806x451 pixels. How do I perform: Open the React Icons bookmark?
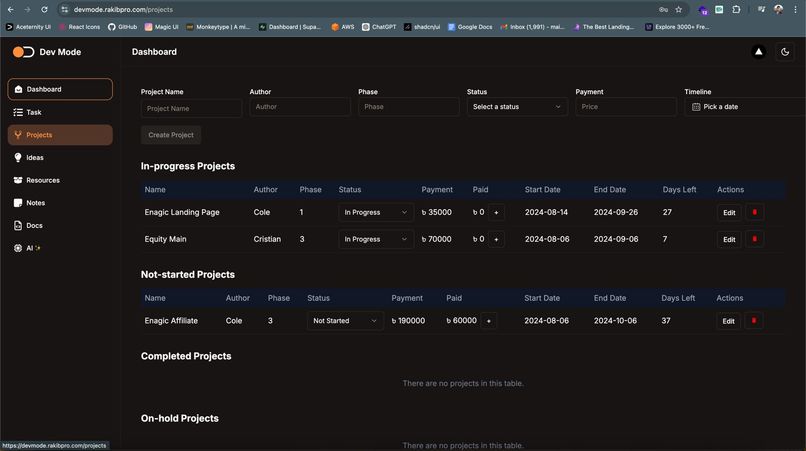tap(79, 27)
